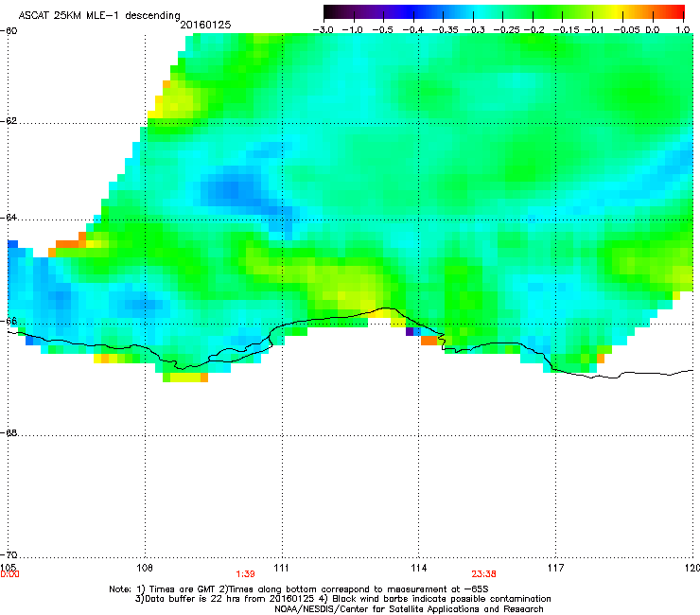
Task: Click the red time stamp 23:38
Action: [483, 574]
